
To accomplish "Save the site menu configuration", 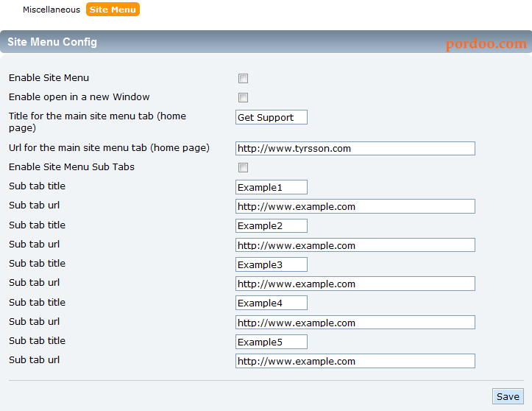I will pyautogui.click(x=508, y=396).
